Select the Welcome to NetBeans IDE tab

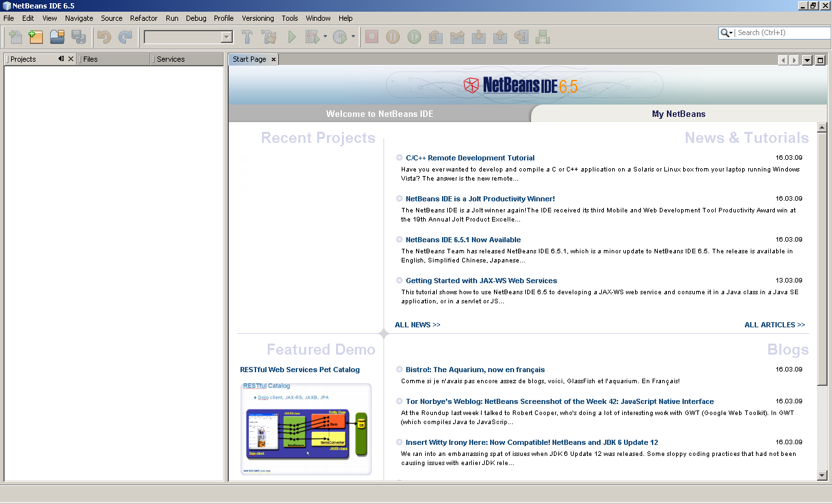(380, 114)
